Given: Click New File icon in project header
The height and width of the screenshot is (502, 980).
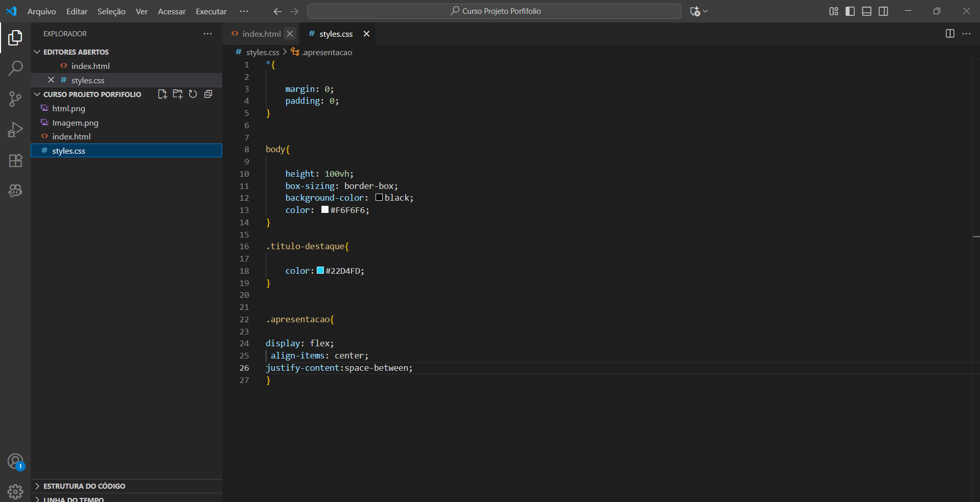Looking at the screenshot, I should (x=162, y=94).
